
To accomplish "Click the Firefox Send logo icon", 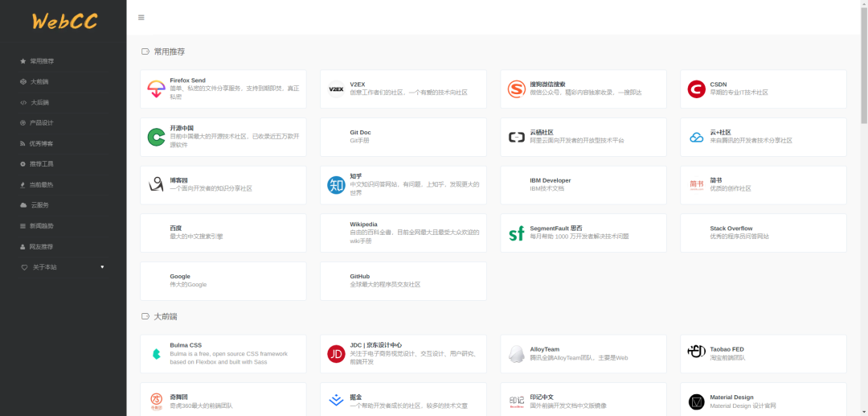I will point(156,89).
